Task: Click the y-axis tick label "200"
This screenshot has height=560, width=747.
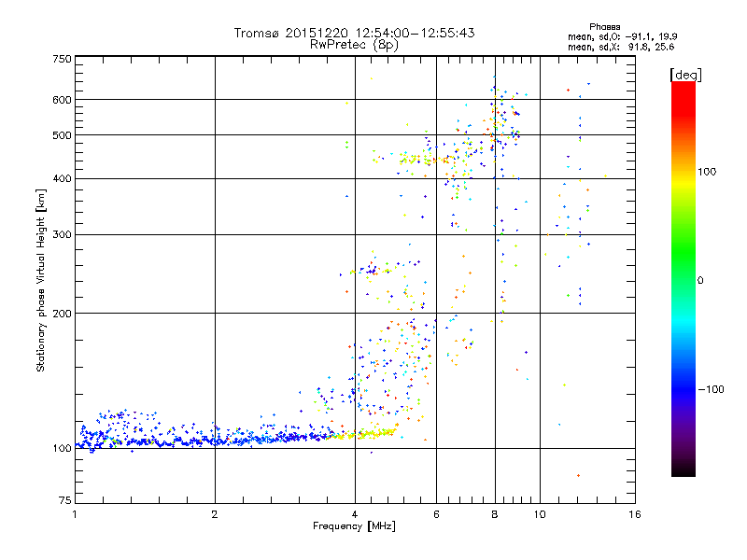Action: pos(62,314)
